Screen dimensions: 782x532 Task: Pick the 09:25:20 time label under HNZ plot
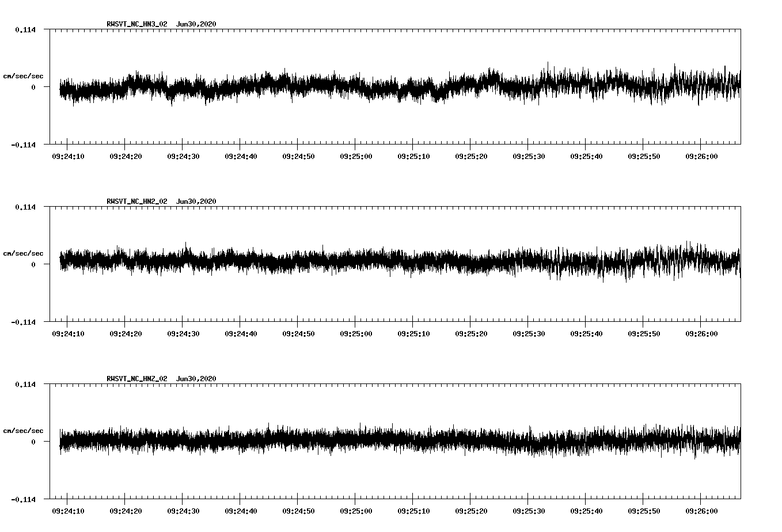(x=471, y=511)
